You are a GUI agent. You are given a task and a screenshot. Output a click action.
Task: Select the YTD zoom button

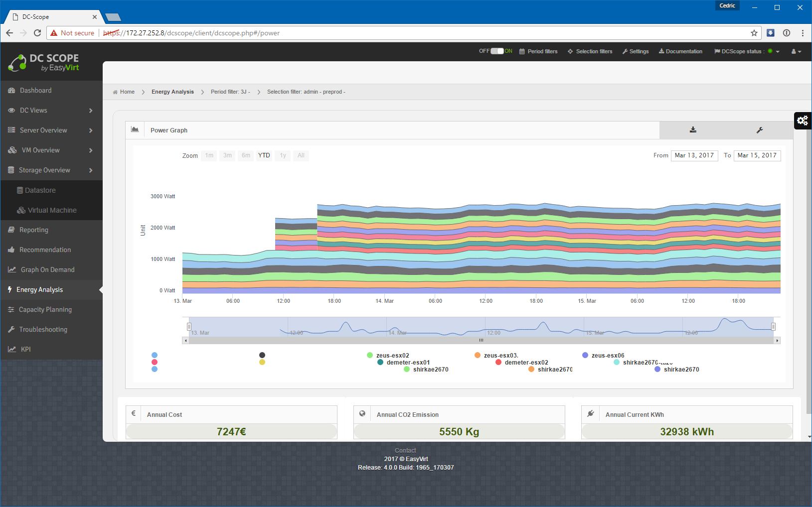click(264, 155)
